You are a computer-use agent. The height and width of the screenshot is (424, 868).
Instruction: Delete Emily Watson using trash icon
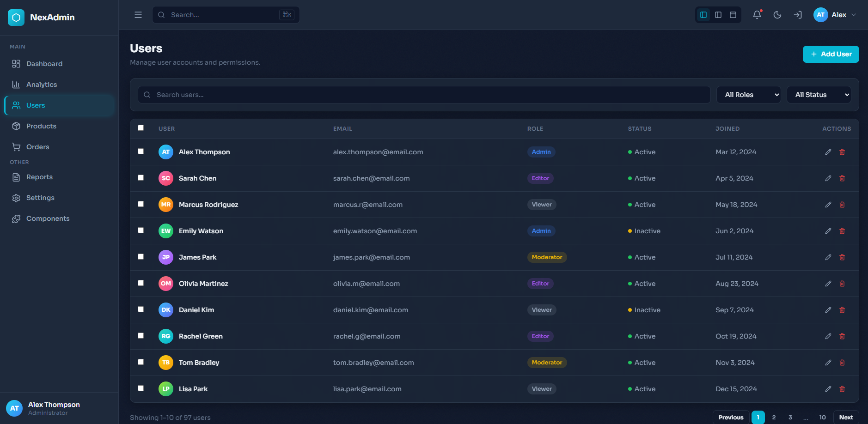click(842, 231)
